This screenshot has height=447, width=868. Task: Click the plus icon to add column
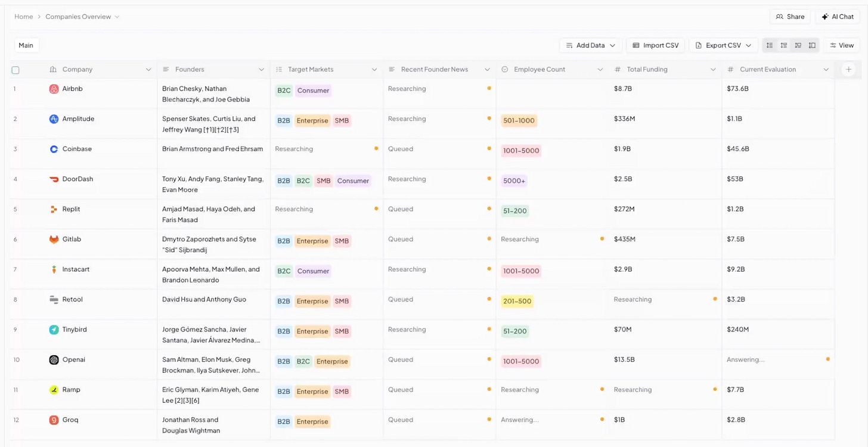tap(848, 70)
